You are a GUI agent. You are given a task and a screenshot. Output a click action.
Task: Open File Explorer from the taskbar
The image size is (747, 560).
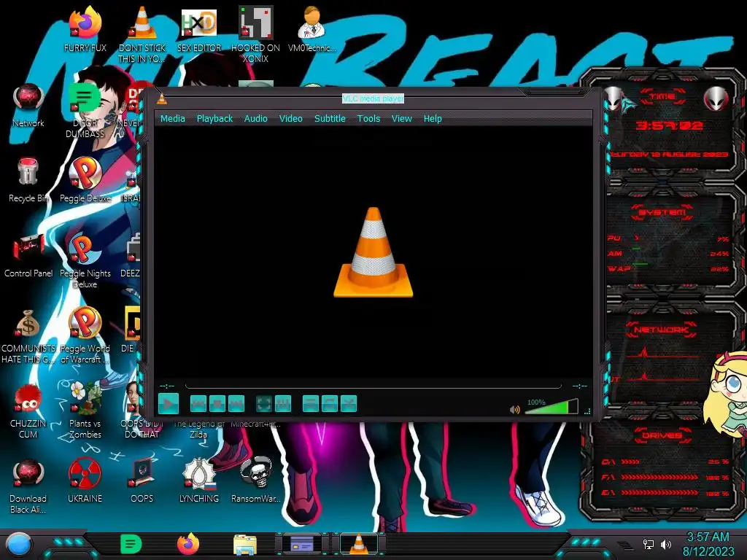(x=245, y=545)
